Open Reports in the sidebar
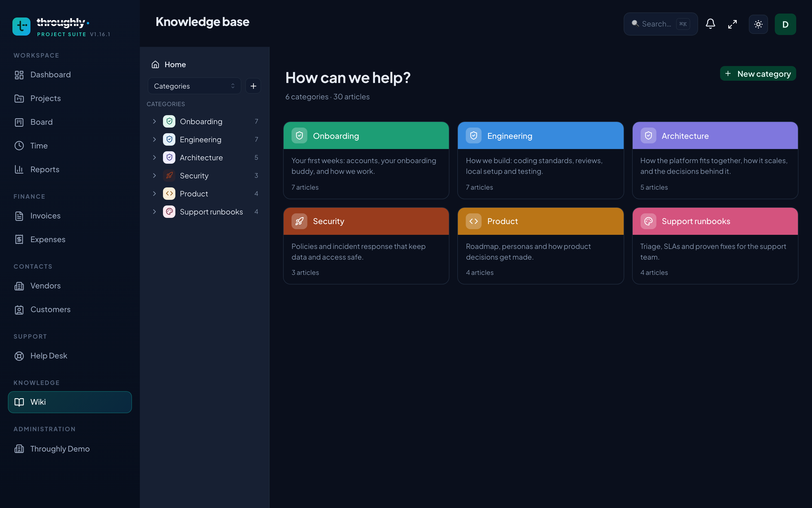Image resolution: width=812 pixels, height=508 pixels. (x=70, y=169)
